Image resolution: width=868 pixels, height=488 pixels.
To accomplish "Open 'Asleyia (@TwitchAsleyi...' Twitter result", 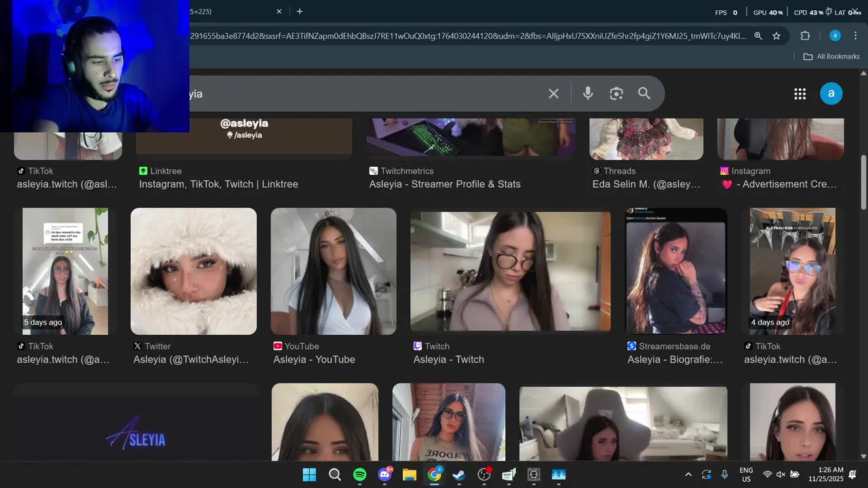I will [191, 359].
